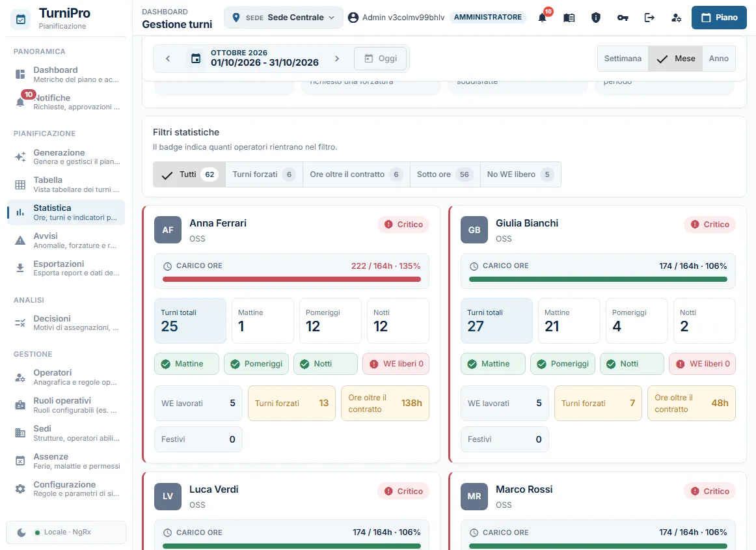Open the date picker calendar icon
Viewport: 756px width, 550px height.
pyautogui.click(x=196, y=59)
